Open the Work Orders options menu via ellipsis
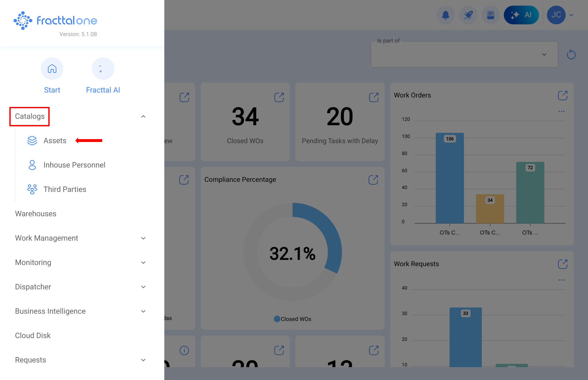Image resolution: width=588 pixels, height=380 pixels. (x=562, y=111)
